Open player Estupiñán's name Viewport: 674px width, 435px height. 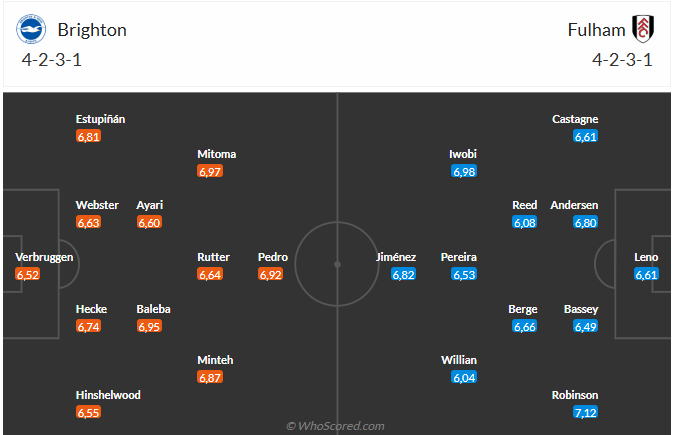101,119
